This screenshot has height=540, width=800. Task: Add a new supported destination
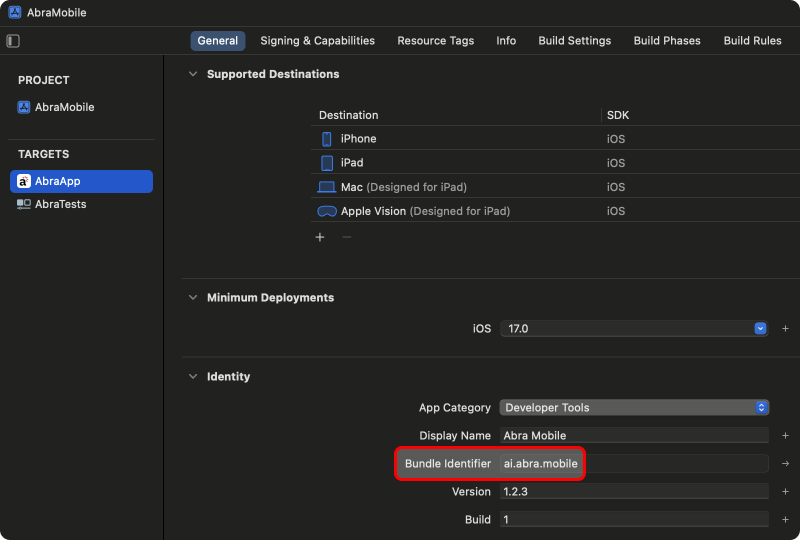(320, 237)
